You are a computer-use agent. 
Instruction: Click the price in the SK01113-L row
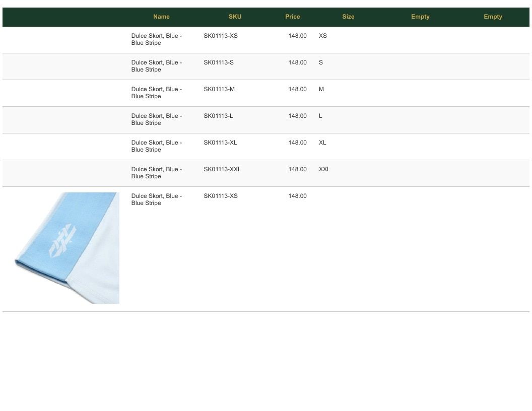click(x=298, y=116)
